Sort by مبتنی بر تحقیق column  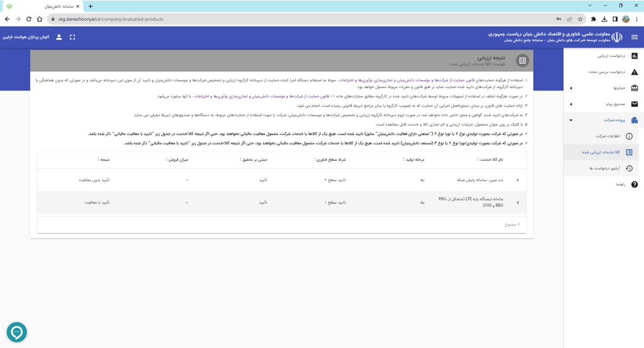click(x=253, y=159)
